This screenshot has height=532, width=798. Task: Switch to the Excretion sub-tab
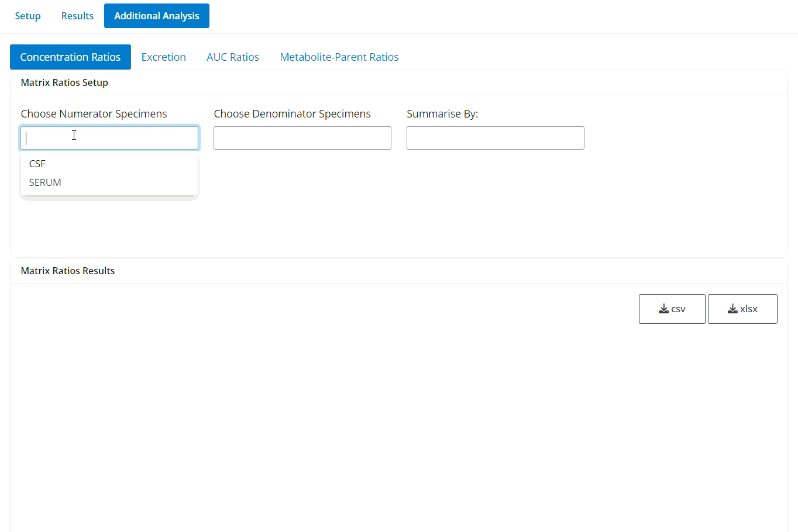tap(163, 57)
